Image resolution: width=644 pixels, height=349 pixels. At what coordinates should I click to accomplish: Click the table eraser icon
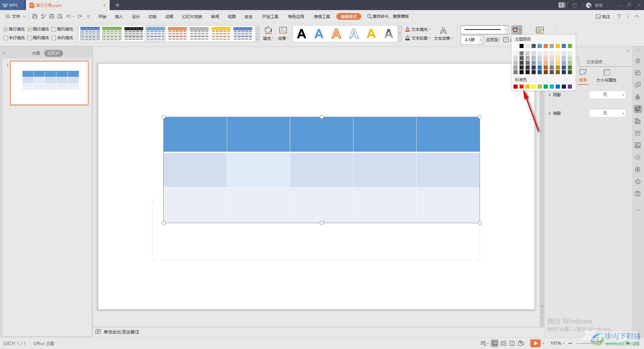pos(540,31)
